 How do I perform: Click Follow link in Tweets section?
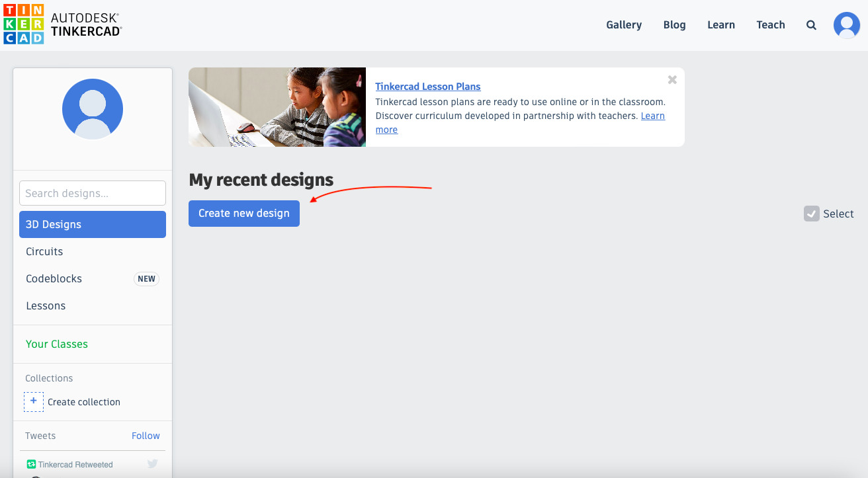(x=146, y=436)
